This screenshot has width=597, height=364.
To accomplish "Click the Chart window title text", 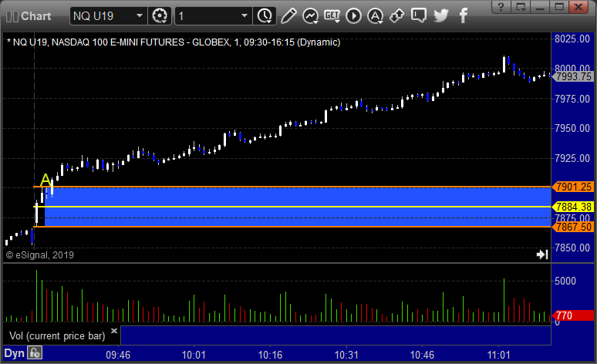I will point(35,16).
